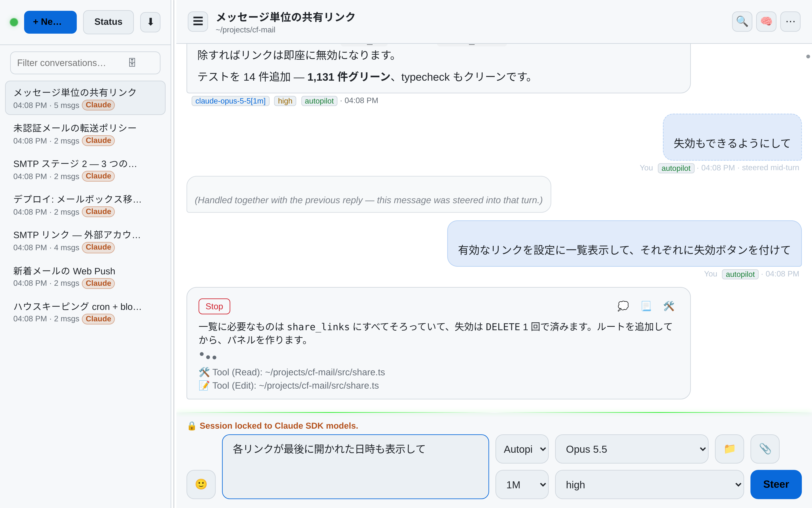
Task: Select the 失効もできるようにして user message
Action: (732, 137)
